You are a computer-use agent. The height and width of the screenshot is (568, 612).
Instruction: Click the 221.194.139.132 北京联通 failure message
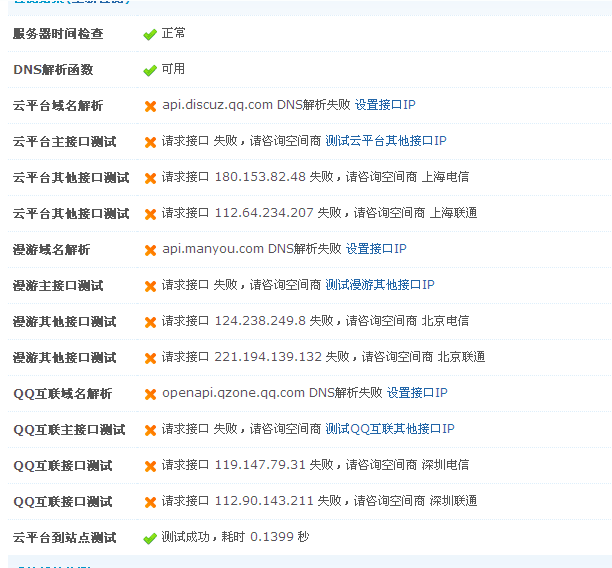click(324, 357)
